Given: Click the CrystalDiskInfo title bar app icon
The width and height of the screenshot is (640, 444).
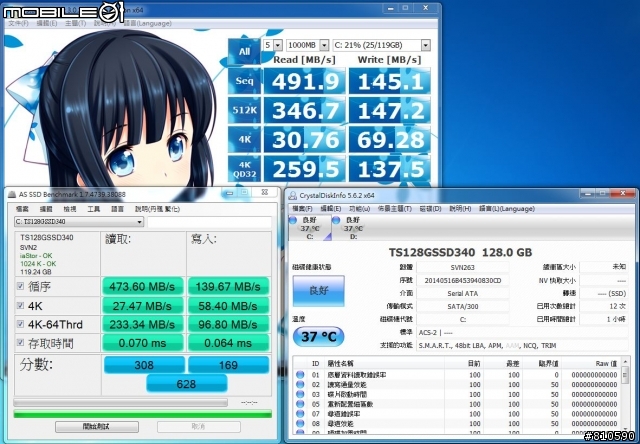Looking at the screenshot, I should coord(293,195).
